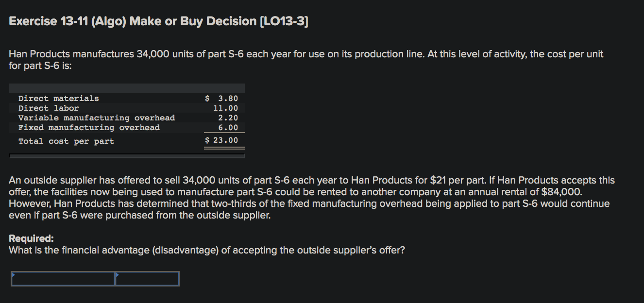Click the 6.00 fixed overhead amount
Screen dimensions: 644x303
[x=230, y=127]
